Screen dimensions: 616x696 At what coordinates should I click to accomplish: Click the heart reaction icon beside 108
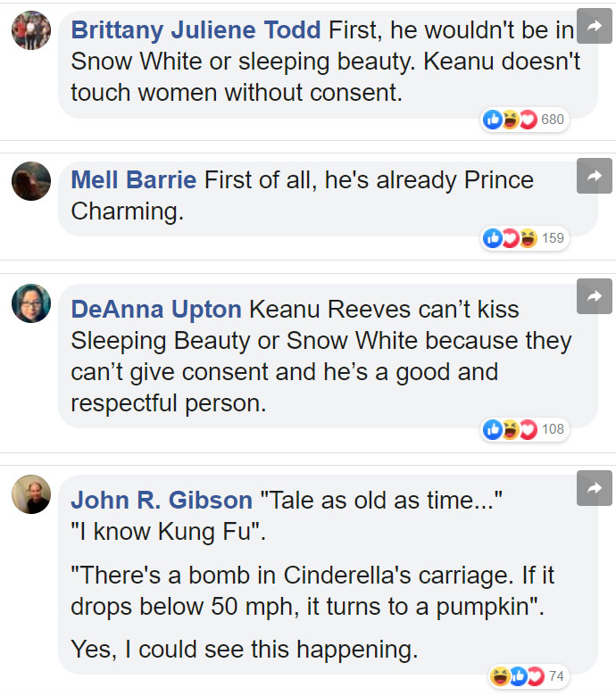click(x=529, y=429)
